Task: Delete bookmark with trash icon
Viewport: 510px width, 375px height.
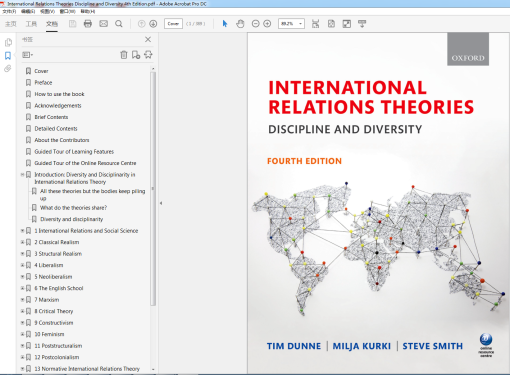Action: tap(124, 55)
